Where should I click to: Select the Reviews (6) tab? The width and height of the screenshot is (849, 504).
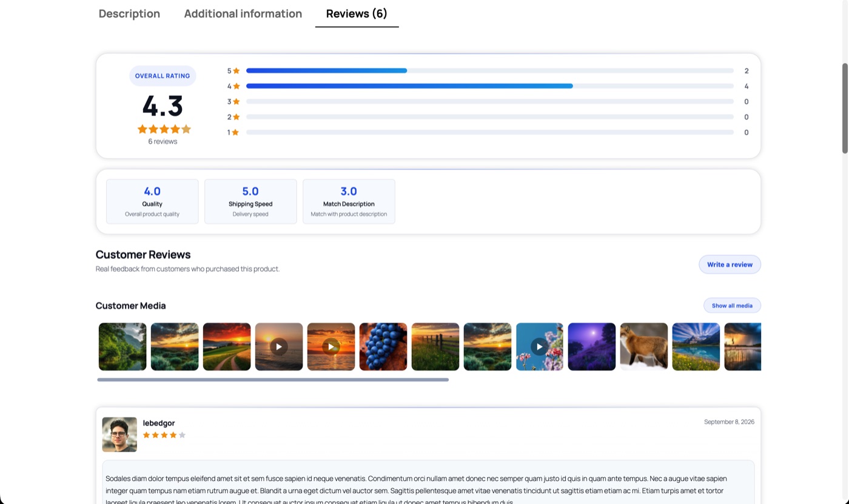click(357, 13)
